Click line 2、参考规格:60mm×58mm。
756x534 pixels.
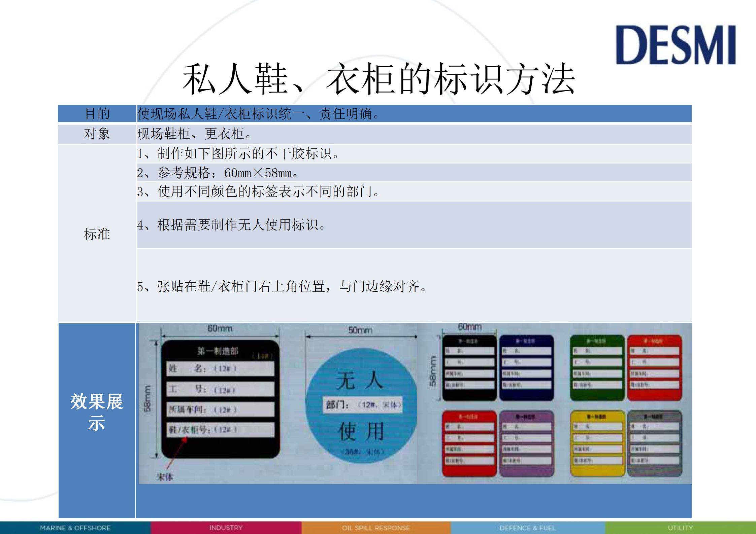pos(218,173)
